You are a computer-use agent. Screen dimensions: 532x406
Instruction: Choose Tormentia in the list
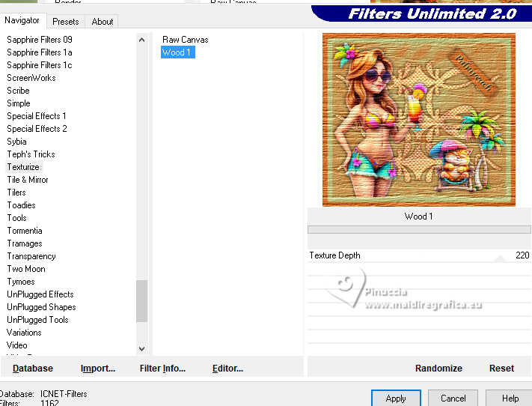[x=25, y=231]
